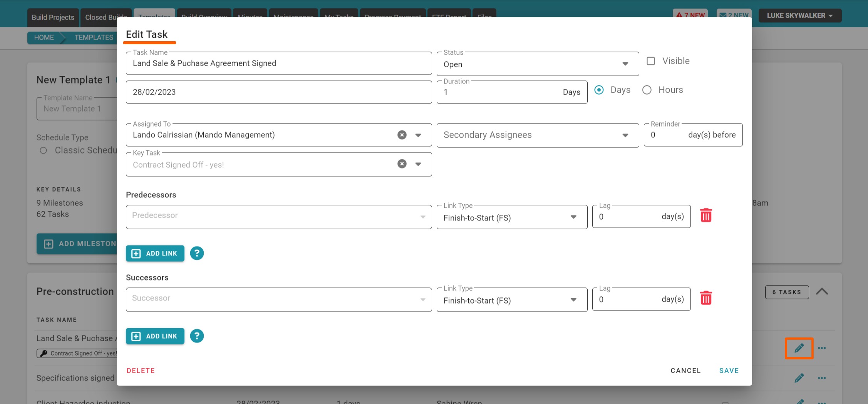Switch to the Build Projects tab
Viewport: 868px width, 404px height.
pyautogui.click(x=53, y=17)
